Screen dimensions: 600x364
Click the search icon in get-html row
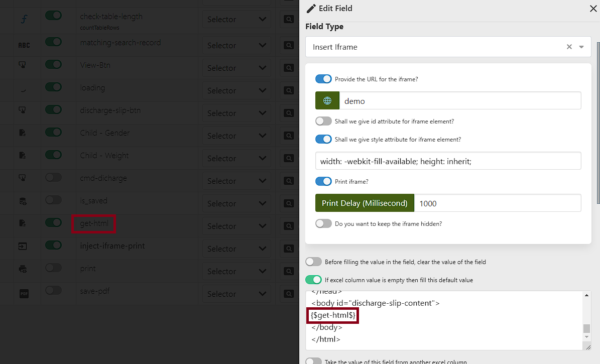(x=289, y=226)
